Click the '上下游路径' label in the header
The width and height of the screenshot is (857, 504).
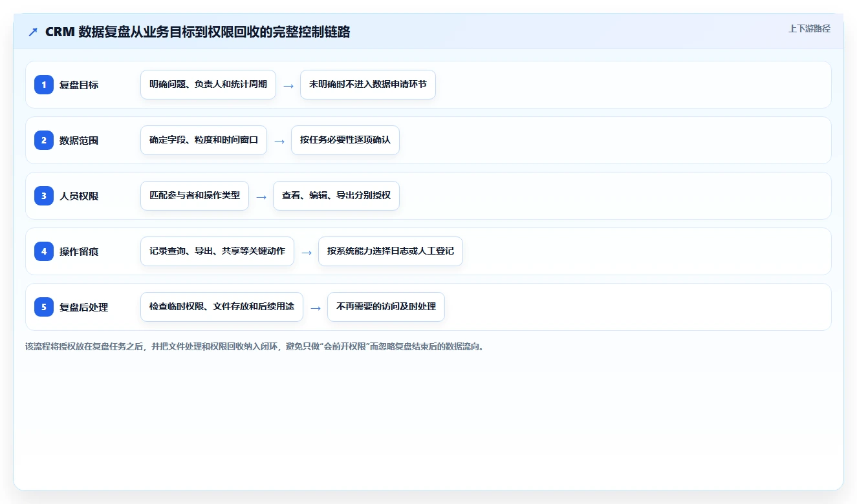point(809,28)
